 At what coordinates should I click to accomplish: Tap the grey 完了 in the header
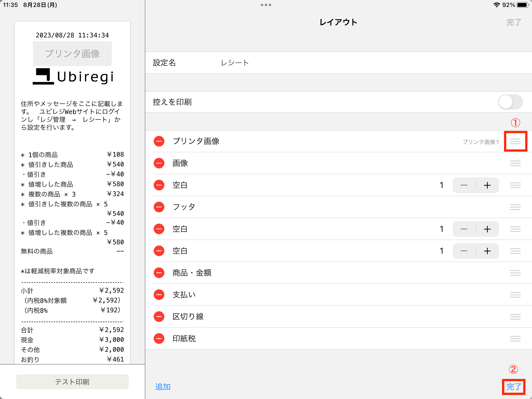[x=514, y=22]
